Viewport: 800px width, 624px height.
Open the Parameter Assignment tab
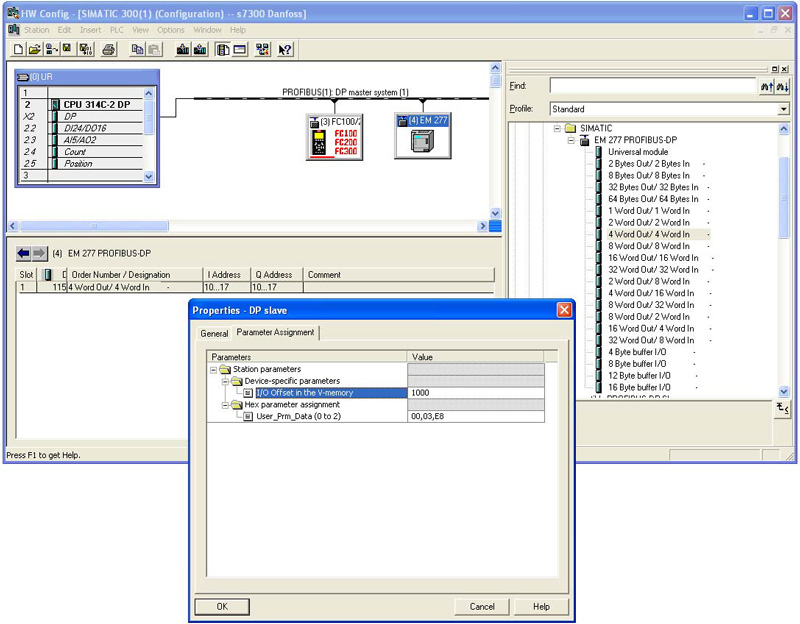click(275, 333)
